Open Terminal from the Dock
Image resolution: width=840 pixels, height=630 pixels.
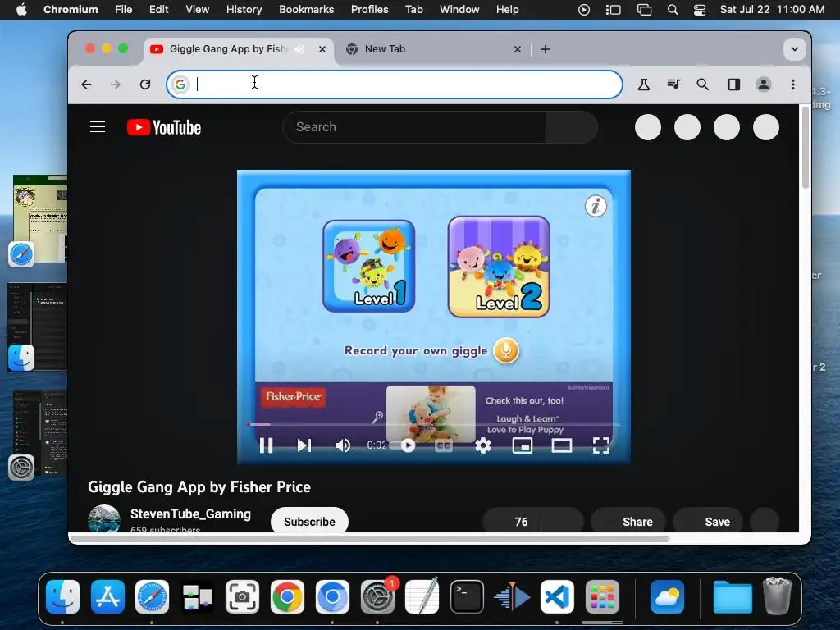[x=467, y=597]
